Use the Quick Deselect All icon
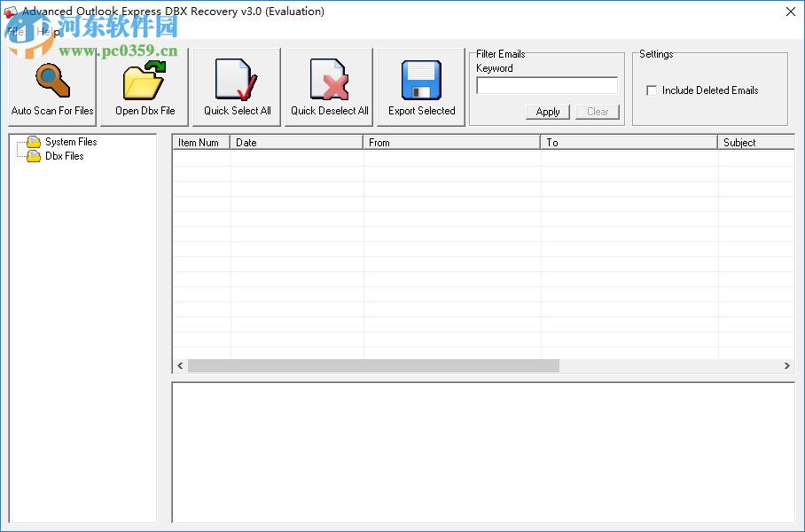The width and height of the screenshot is (805, 532). 328,80
